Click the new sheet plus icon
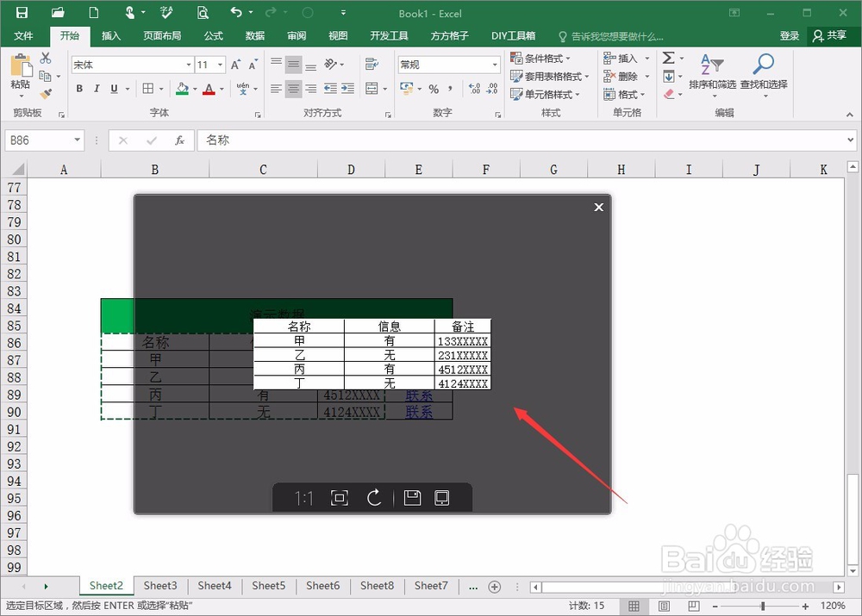This screenshot has width=862, height=616. click(495, 587)
